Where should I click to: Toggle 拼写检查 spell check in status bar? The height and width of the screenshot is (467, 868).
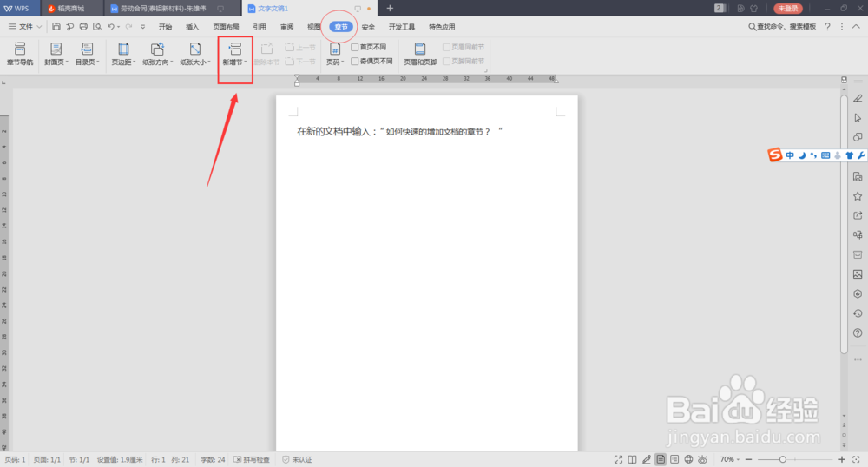[x=252, y=460]
